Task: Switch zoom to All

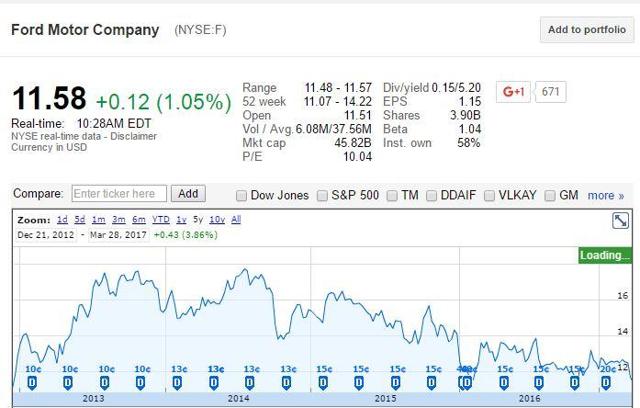Action: pyautogui.click(x=236, y=219)
